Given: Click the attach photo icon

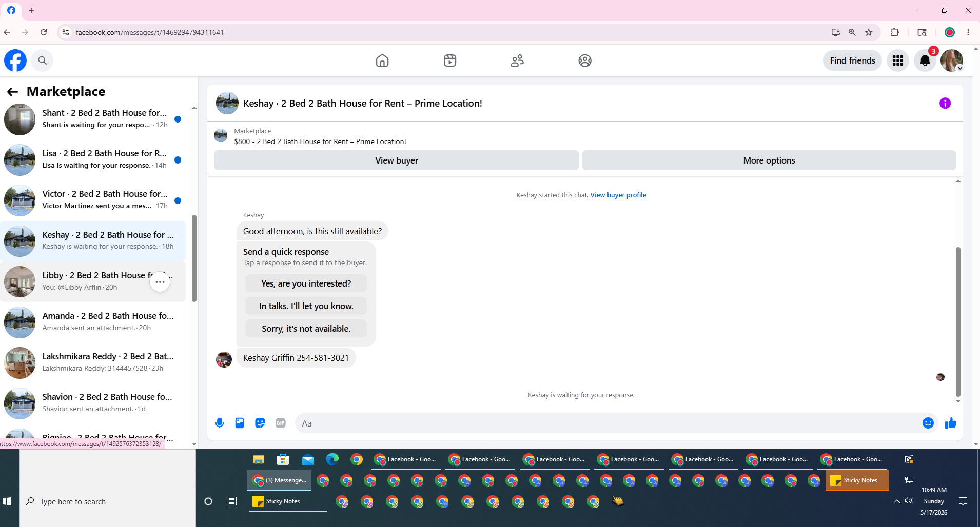Looking at the screenshot, I should click(240, 423).
